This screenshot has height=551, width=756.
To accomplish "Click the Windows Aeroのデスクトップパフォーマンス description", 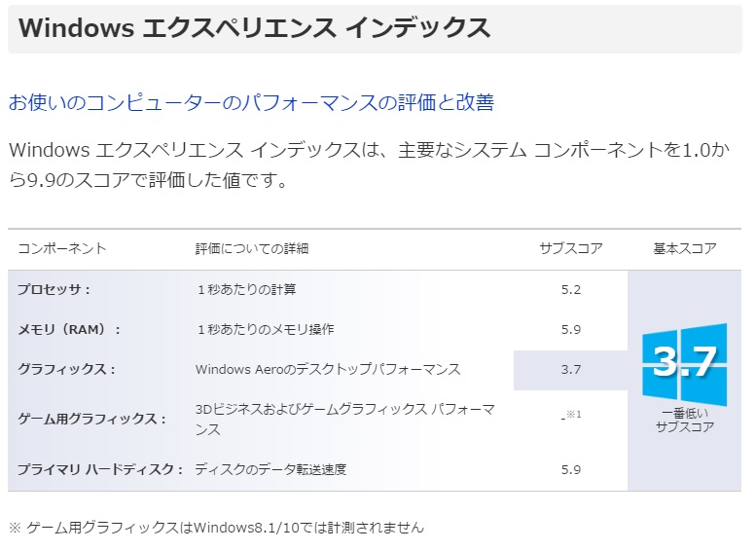I will click(328, 369).
